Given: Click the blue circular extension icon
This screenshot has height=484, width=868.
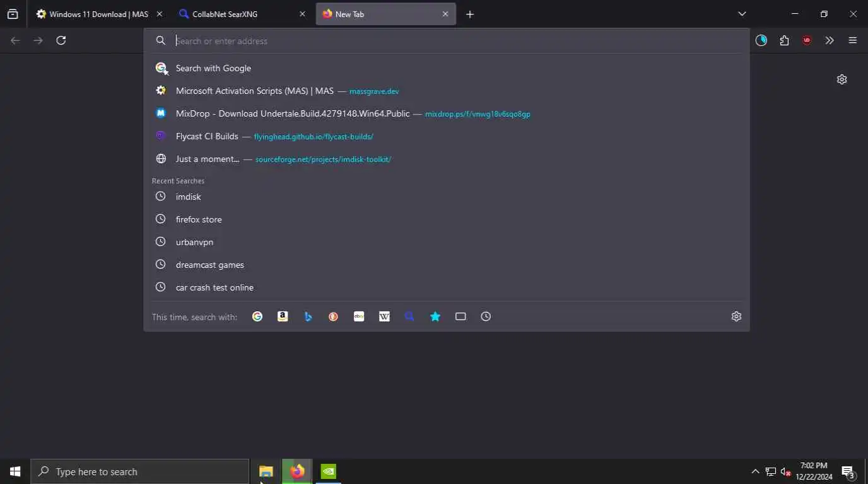Looking at the screenshot, I should click(761, 40).
